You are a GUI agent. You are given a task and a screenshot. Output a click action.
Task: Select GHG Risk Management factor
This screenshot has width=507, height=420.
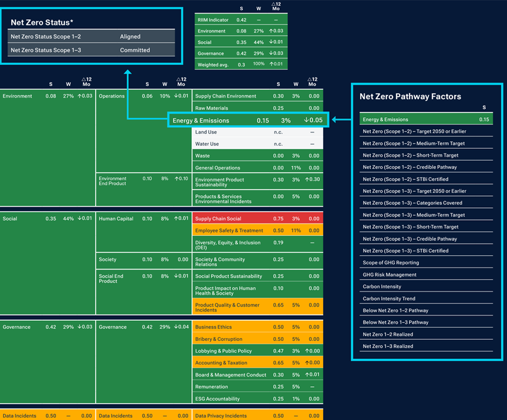pos(426,275)
